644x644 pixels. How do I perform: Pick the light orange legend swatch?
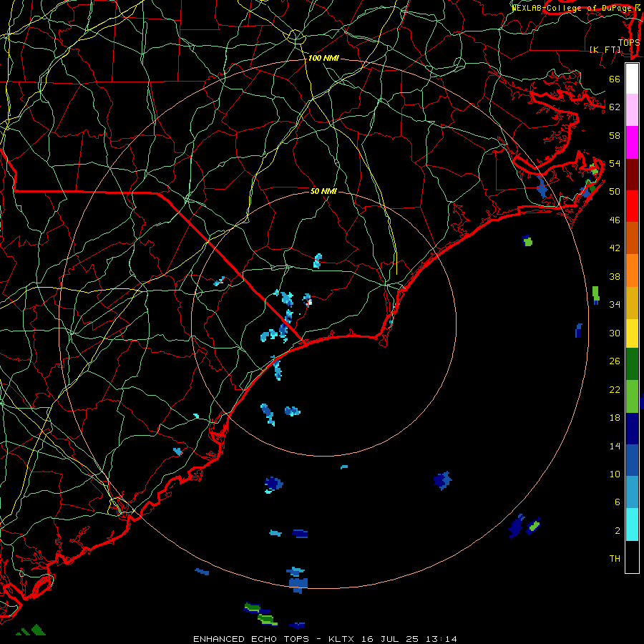pos(632,270)
